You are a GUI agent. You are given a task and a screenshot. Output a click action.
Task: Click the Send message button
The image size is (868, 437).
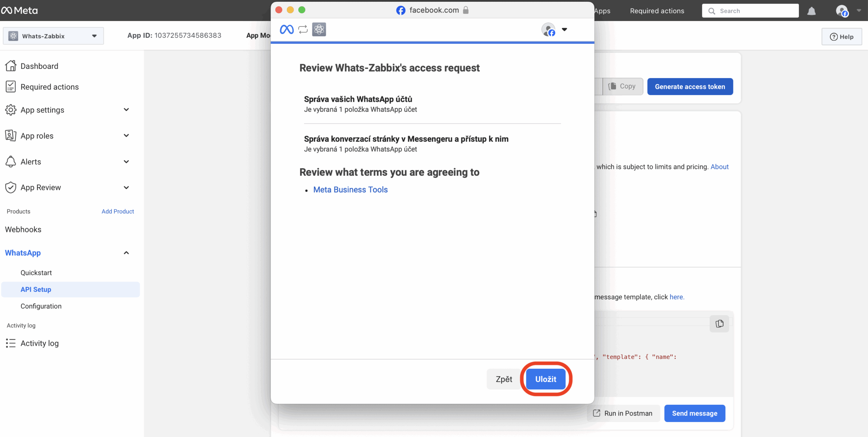[694, 413]
